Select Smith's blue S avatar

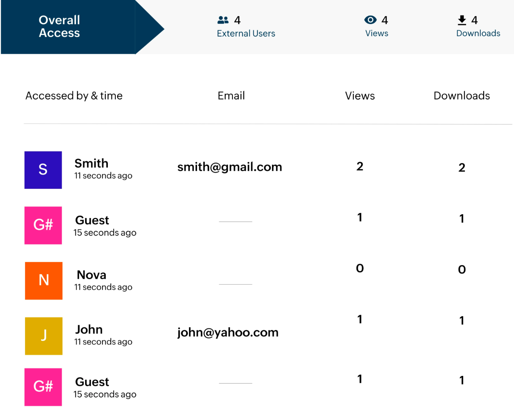click(x=43, y=170)
